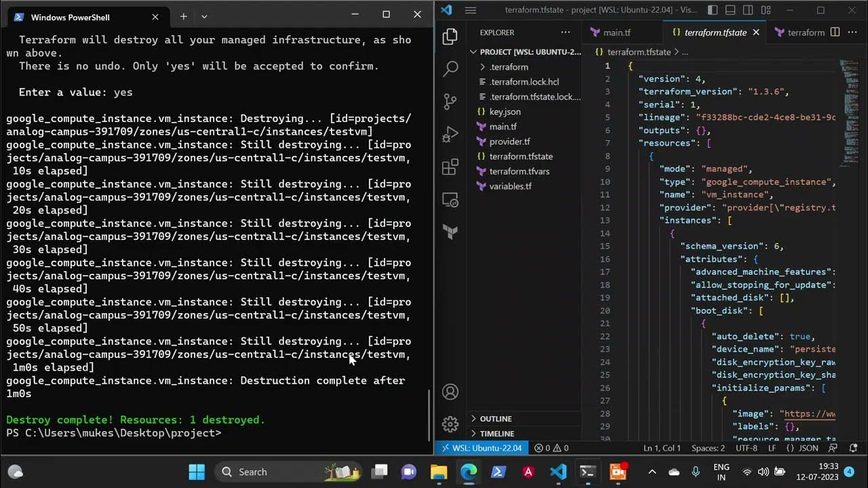This screenshot has height=488, width=868.
Task: Open the errors and warnings problems indicator
Action: tap(551, 448)
